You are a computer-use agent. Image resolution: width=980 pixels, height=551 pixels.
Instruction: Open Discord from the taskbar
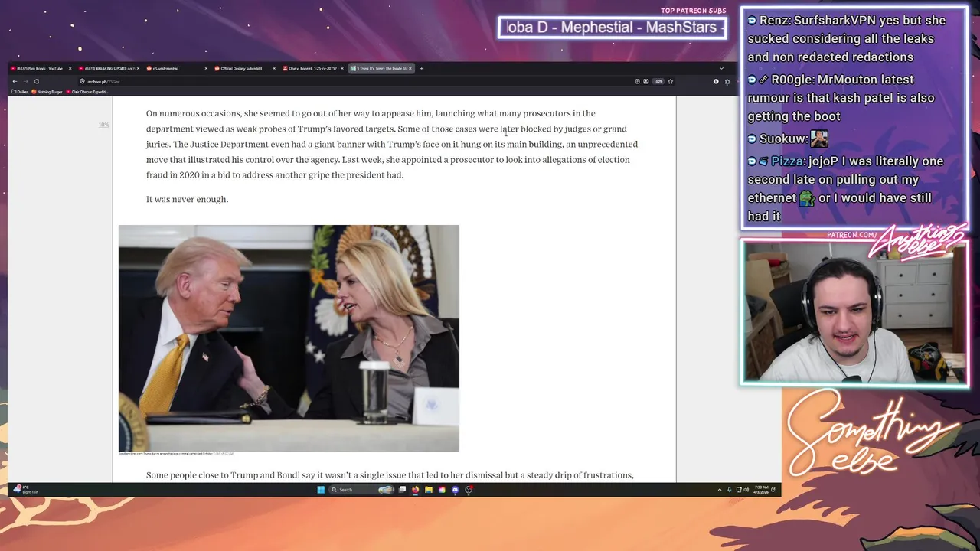455,490
